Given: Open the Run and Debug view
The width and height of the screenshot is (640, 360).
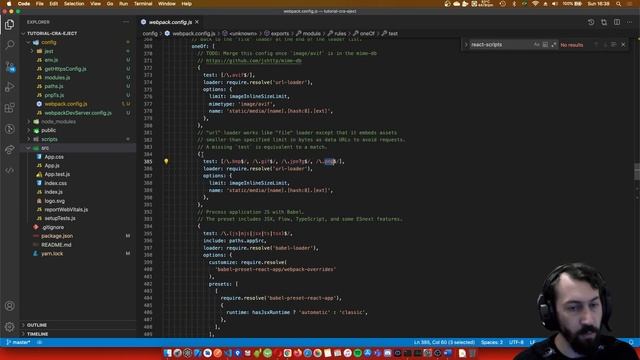Looking at the screenshot, I should pos(9,87).
